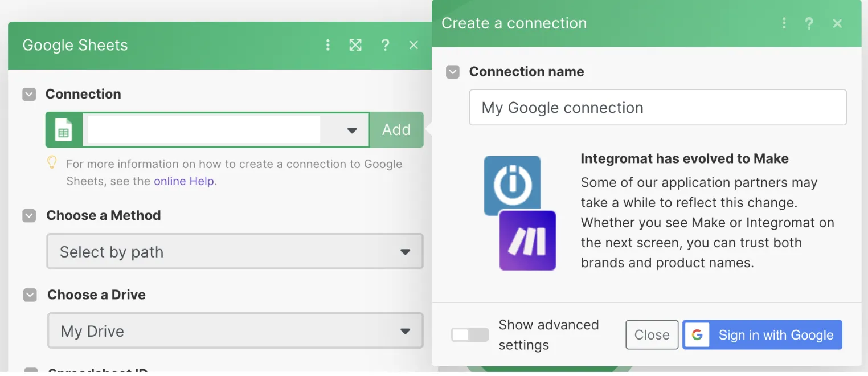The height and width of the screenshot is (376, 868).
Task: Click the My Google connection name field
Action: (658, 107)
